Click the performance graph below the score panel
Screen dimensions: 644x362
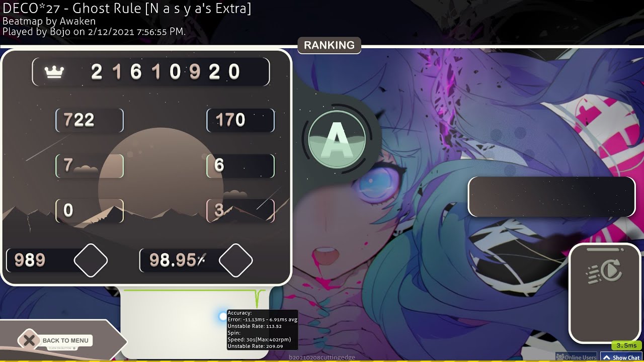coord(194,323)
